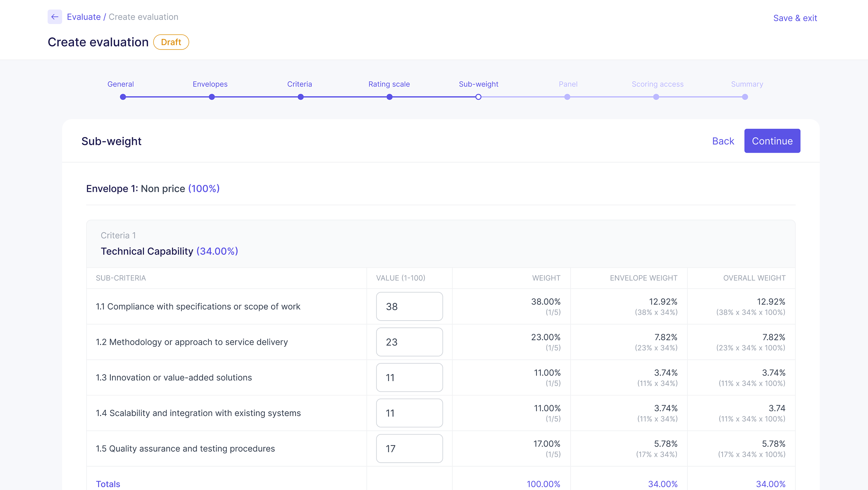Viewport: 868px width, 490px height.
Task: Select the Rating scale step
Action: coord(389,84)
